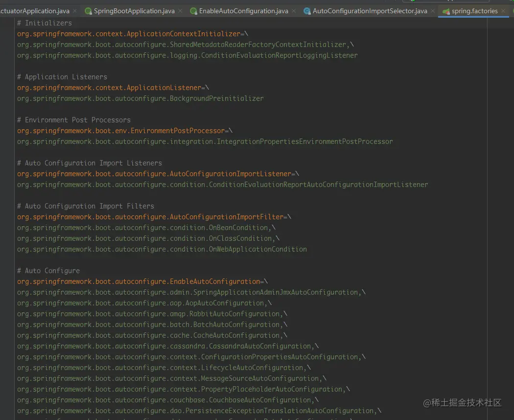Click the ApplicationListener key line
Screen dimensions: 514x420
pyautogui.click(x=113, y=88)
